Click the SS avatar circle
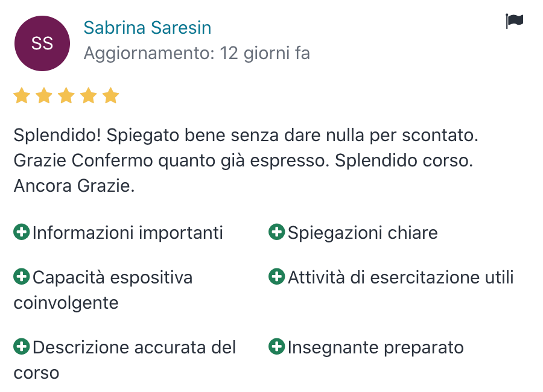The width and height of the screenshot is (543, 392). (42, 43)
